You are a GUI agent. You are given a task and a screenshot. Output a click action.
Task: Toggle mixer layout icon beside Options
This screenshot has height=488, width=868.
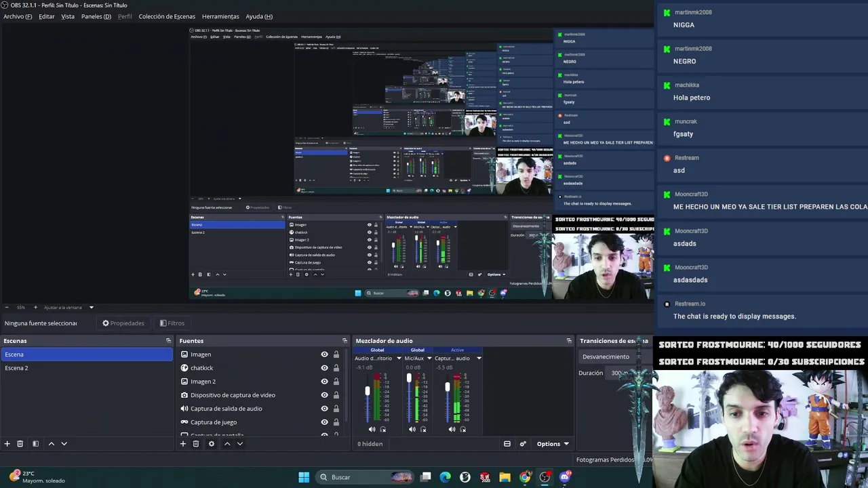(x=507, y=444)
